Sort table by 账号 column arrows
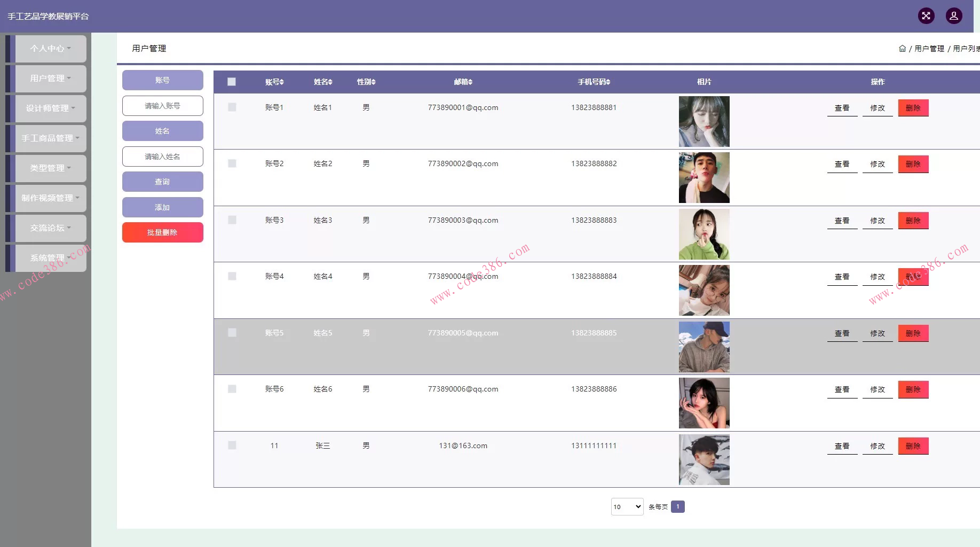 (x=282, y=82)
